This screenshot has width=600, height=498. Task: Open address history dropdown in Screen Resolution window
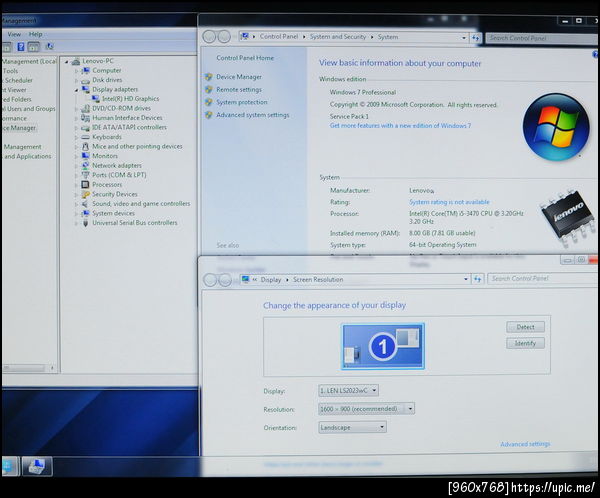[x=466, y=279]
